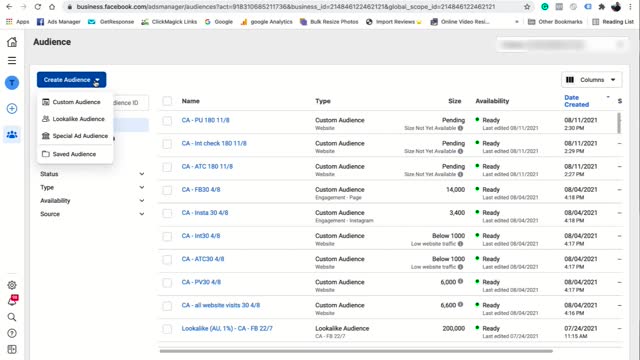Open the help question mark icon
This screenshot has height=360, width=640.
coord(12,333)
